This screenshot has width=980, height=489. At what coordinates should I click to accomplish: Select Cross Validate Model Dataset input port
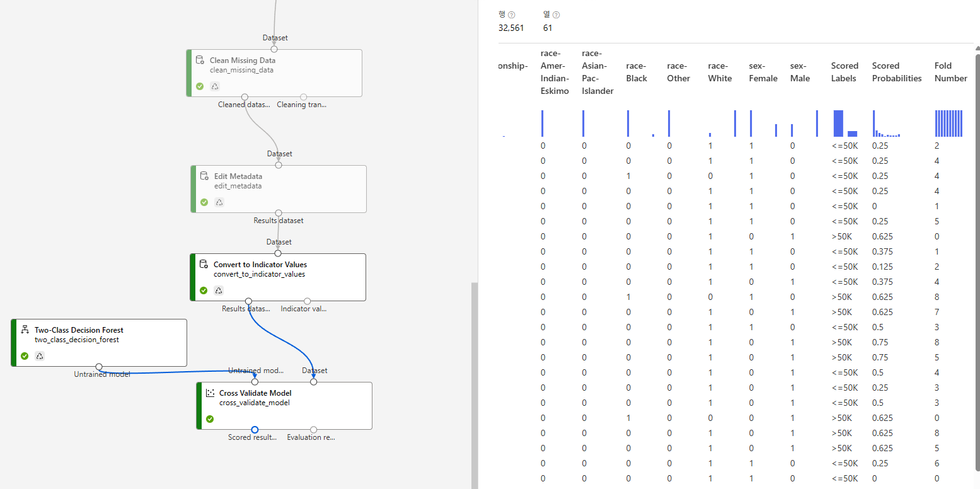click(x=314, y=381)
